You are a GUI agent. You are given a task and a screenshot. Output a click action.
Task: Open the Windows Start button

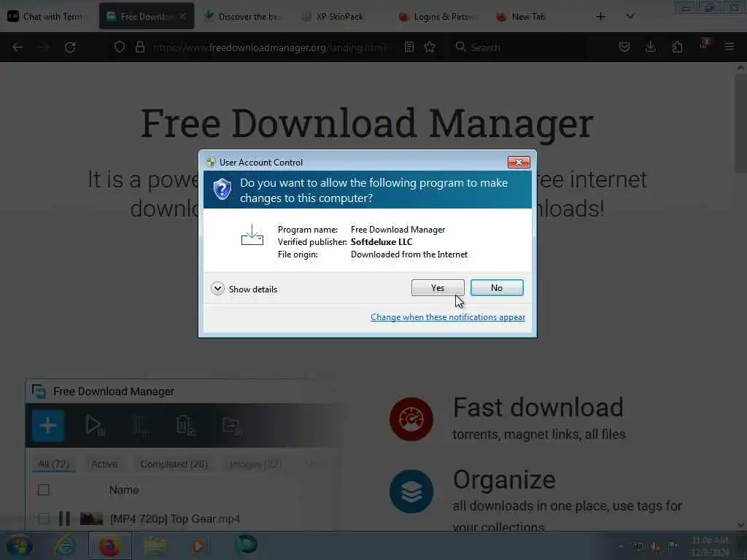(19, 545)
